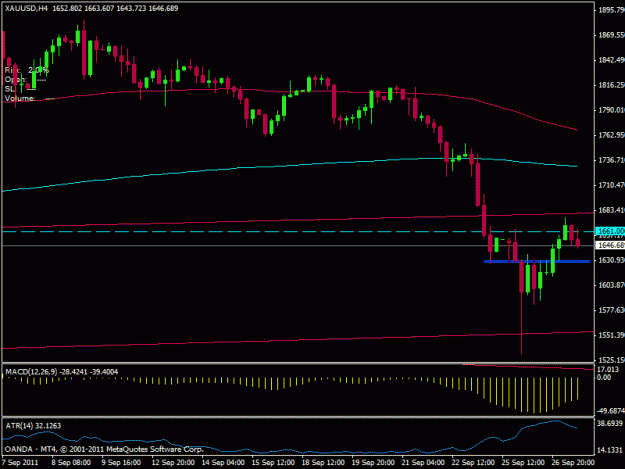
Task: Click the 18 Sep 12:00 time axis label
Action: (323, 463)
